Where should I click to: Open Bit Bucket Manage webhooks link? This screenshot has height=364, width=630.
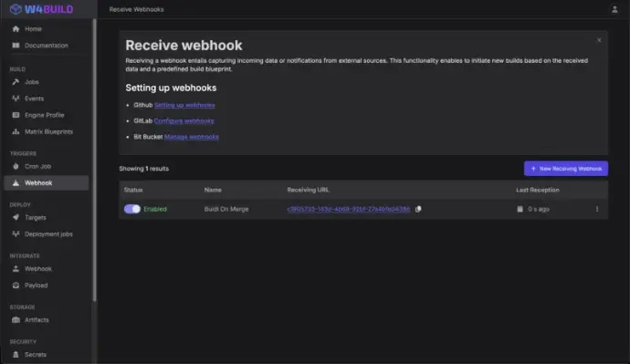tap(191, 137)
